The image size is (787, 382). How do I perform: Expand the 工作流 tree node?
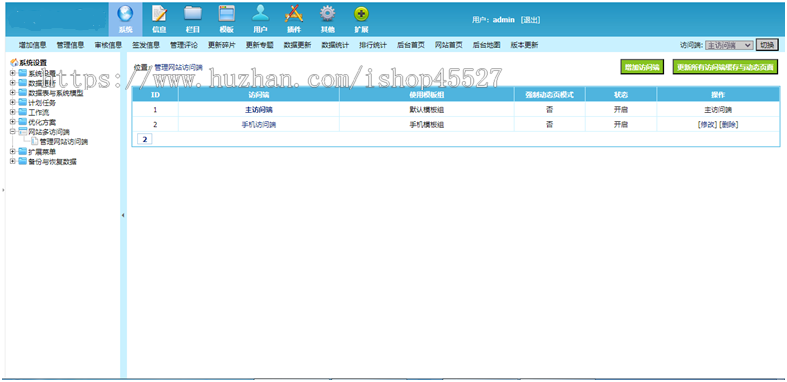pos(13,112)
